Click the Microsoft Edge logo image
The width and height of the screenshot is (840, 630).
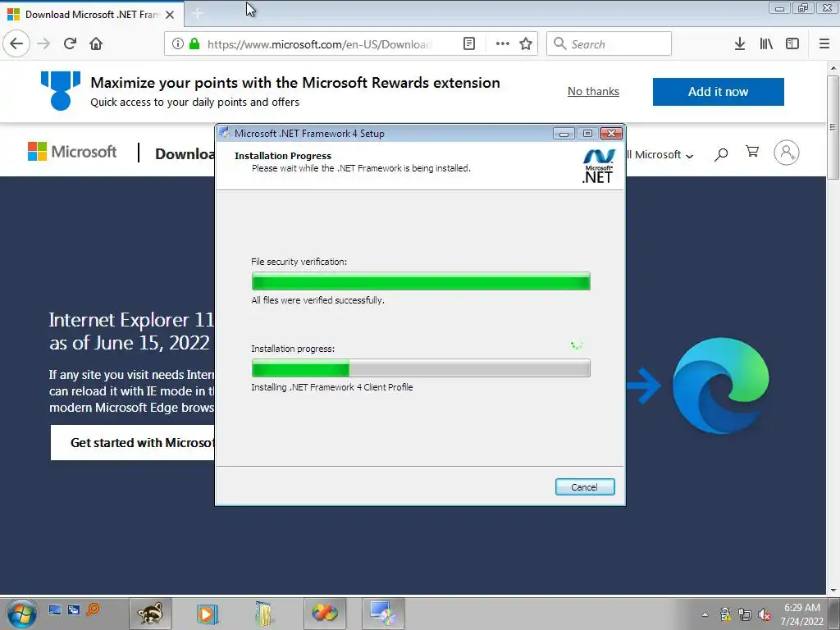tap(720, 386)
